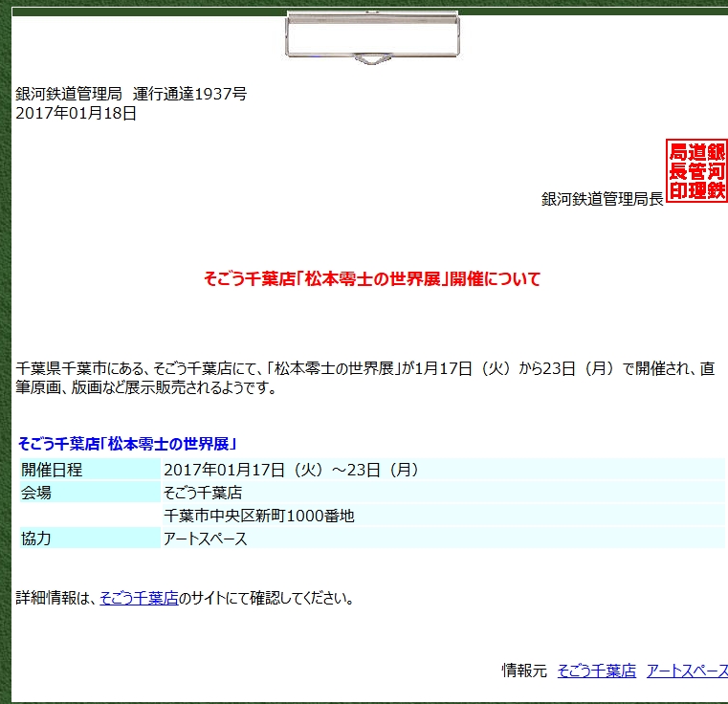Image resolution: width=728 pixels, height=704 pixels.
Task: Select the 協力 table header cell
Action: pos(90,538)
